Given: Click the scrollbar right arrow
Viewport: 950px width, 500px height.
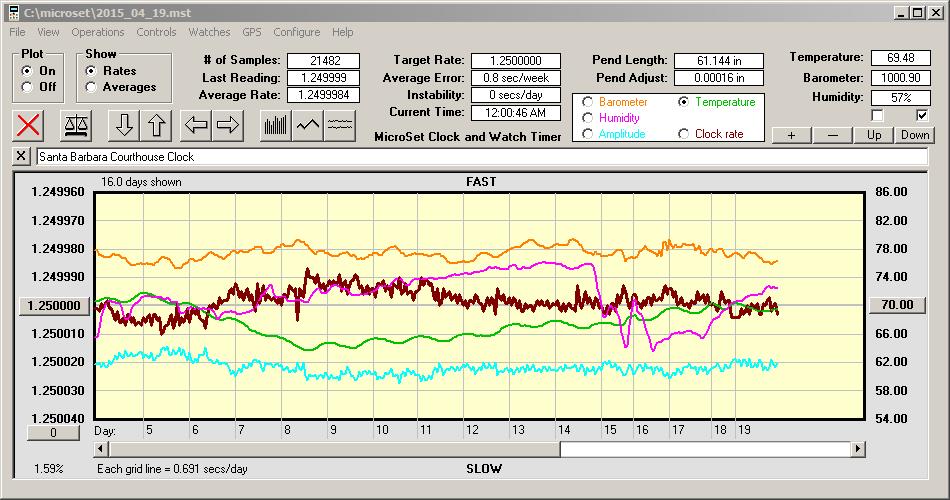Looking at the screenshot, I should [x=857, y=449].
